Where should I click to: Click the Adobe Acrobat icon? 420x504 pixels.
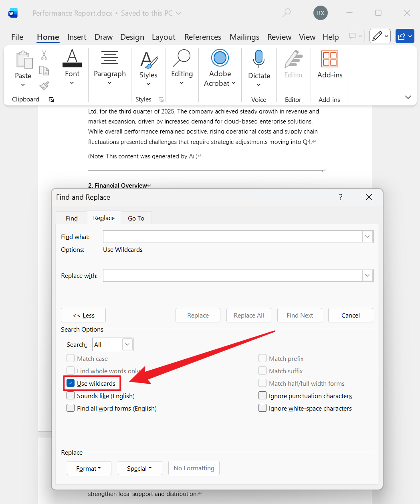point(220,58)
